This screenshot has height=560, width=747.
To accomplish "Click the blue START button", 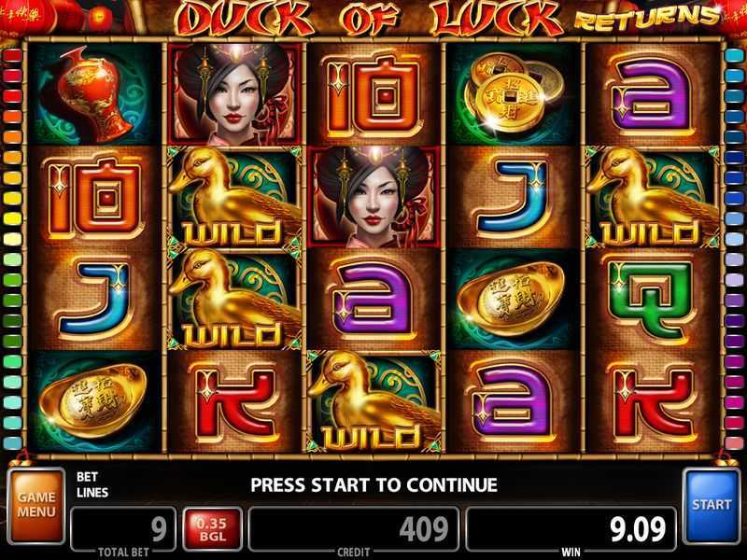I will coord(712,506).
